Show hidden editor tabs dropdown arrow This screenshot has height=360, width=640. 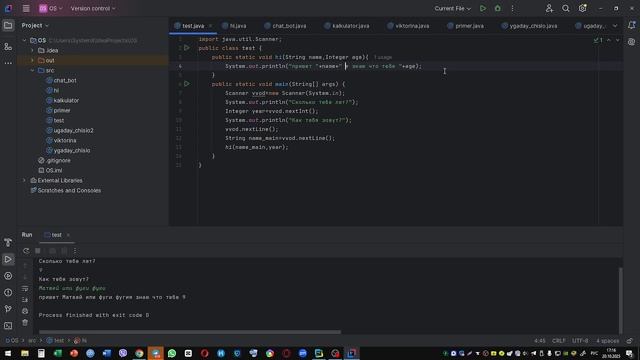coord(615,26)
